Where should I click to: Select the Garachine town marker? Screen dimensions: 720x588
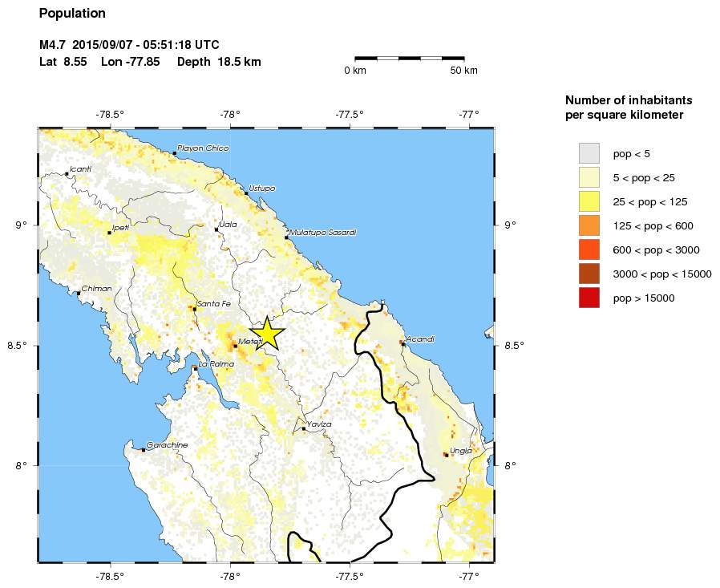pyautogui.click(x=144, y=450)
